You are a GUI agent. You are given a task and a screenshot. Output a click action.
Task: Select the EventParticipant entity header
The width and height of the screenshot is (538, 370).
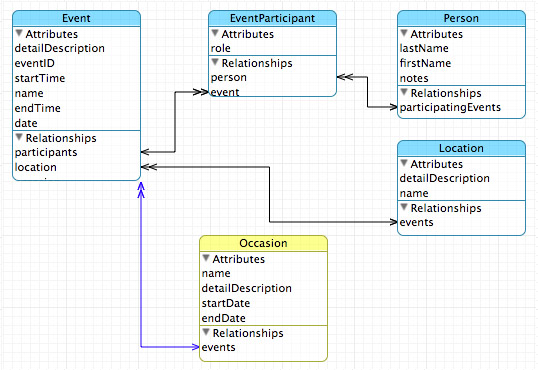click(x=272, y=18)
